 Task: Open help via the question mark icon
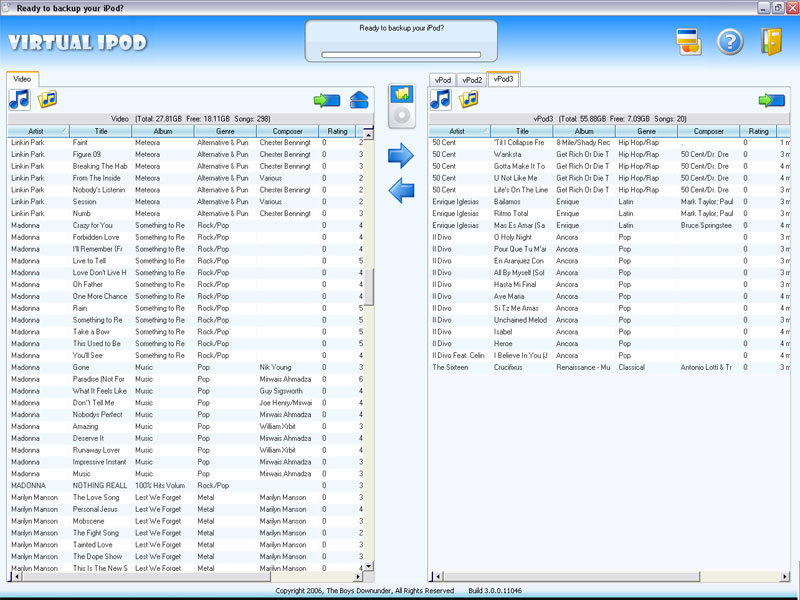pyautogui.click(x=730, y=42)
